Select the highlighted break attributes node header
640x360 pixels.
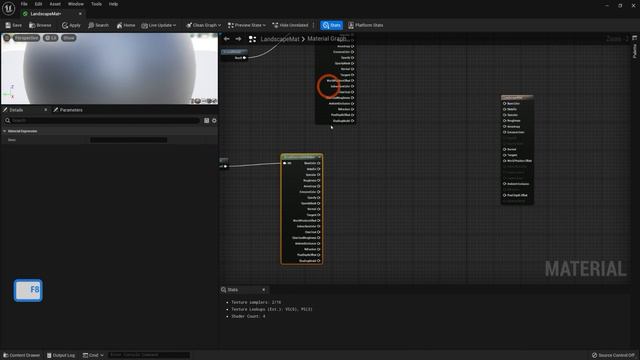302,157
